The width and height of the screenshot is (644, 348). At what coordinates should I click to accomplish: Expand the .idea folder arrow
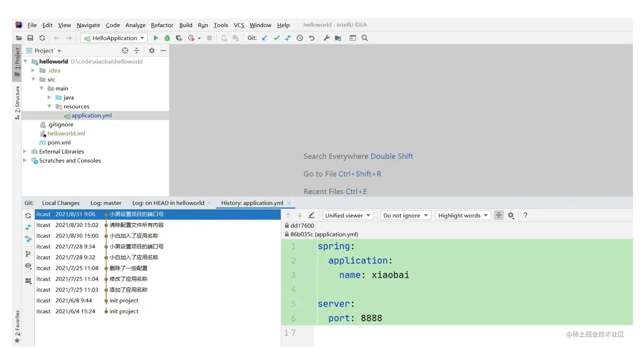(x=33, y=70)
